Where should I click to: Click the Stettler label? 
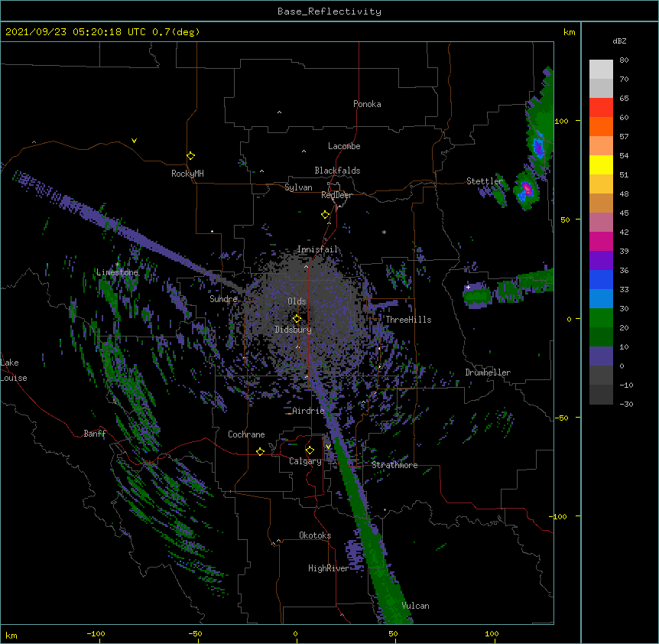coord(484,181)
